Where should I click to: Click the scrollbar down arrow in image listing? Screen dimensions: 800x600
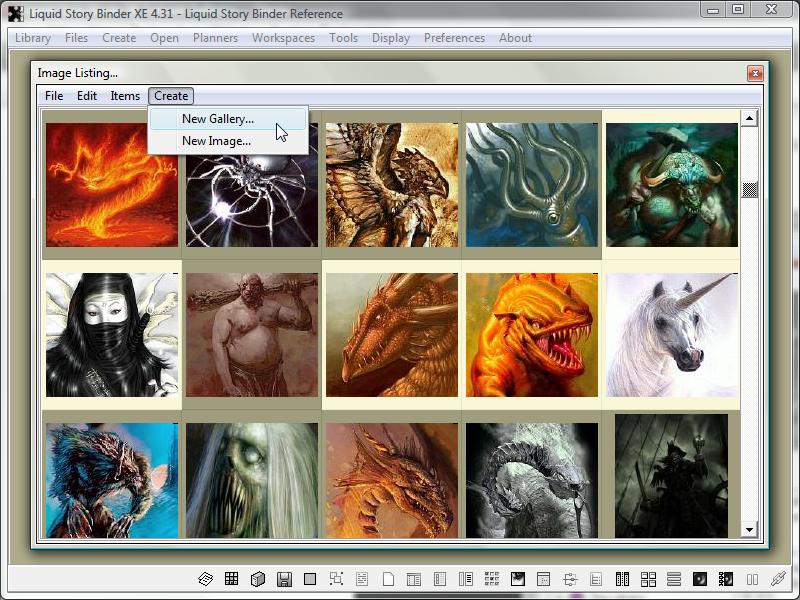pos(749,529)
